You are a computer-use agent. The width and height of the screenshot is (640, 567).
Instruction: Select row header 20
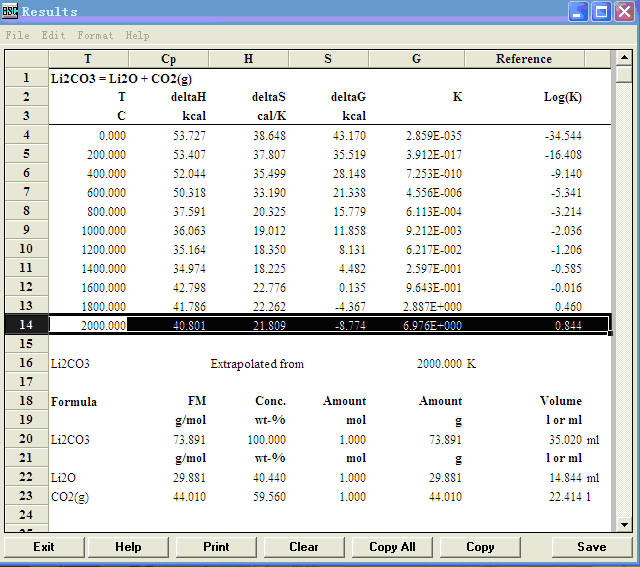click(x=26, y=439)
